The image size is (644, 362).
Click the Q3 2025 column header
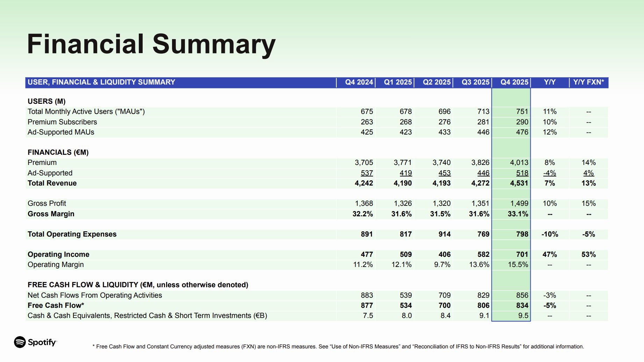coord(474,82)
